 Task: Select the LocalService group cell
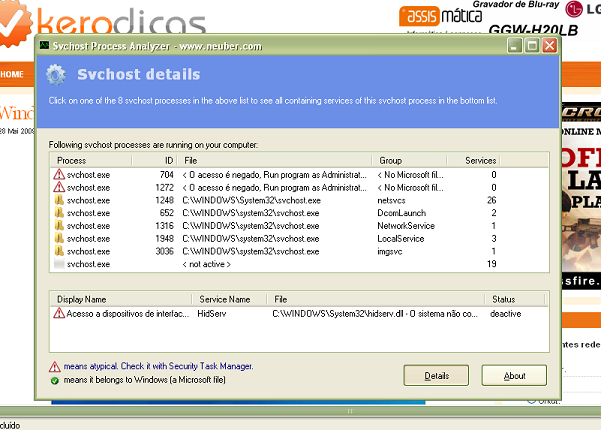pyautogui.click(x=401, y=238)
